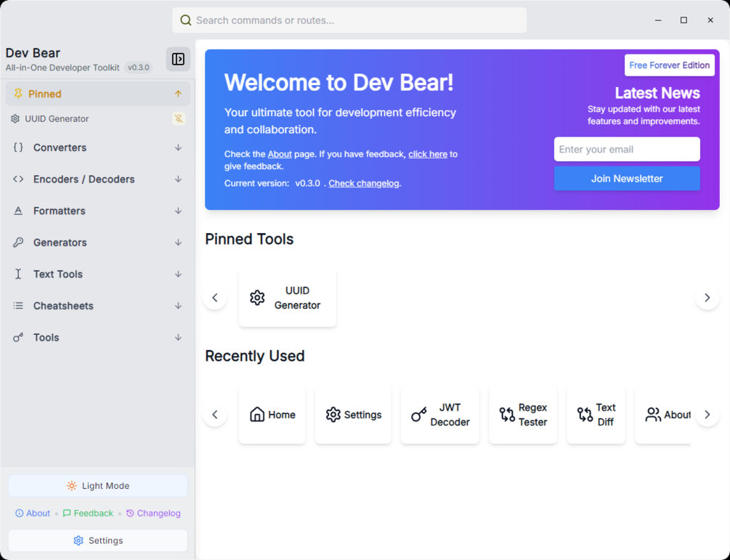Click the Home icon in Recently Used
Image resolution: width=730 pixels, height=560 pixels.
click(256, 414)
